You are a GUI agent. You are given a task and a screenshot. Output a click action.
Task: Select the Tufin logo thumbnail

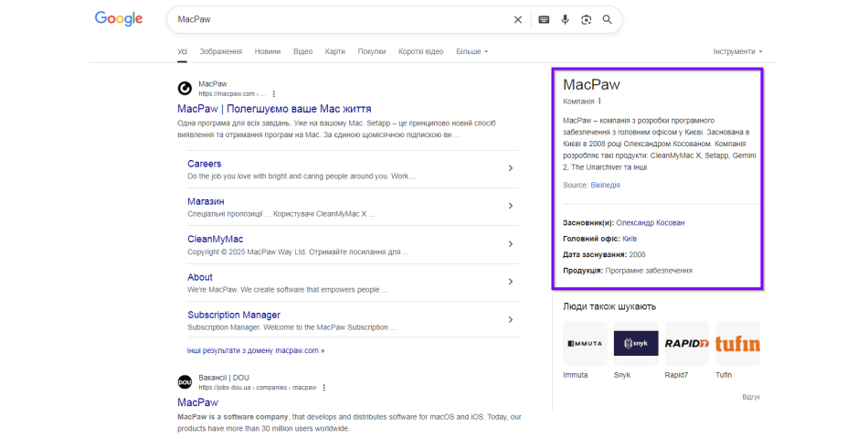coord(738,344)
